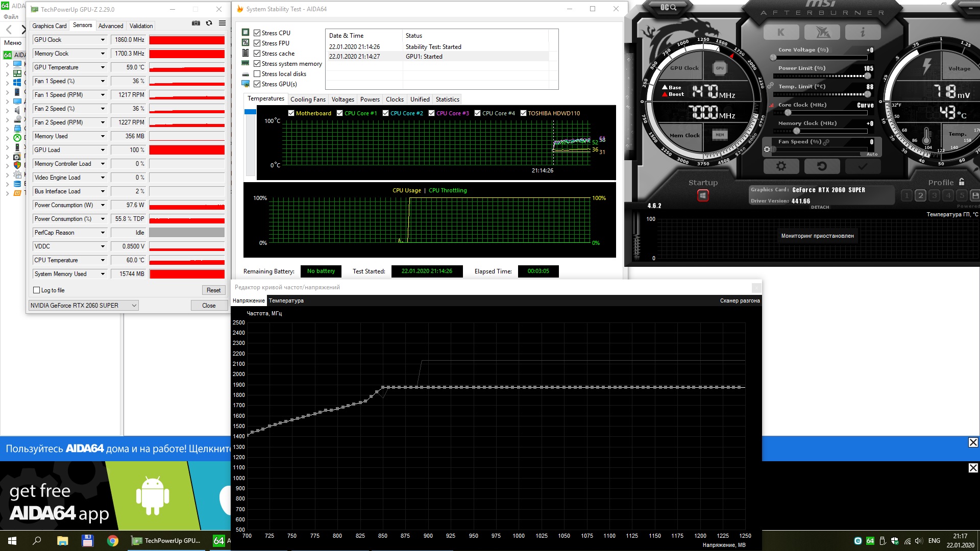This screenshot has height=551, width=980.
Task: Enable Stress local disks checkbox
Action: pyautogui.click(x=257, y=74)
